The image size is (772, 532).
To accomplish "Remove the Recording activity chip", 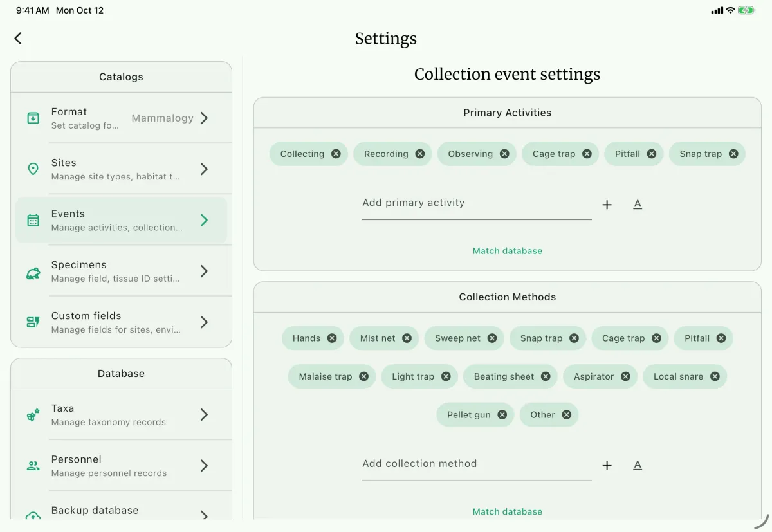I will tap(420, 154).
